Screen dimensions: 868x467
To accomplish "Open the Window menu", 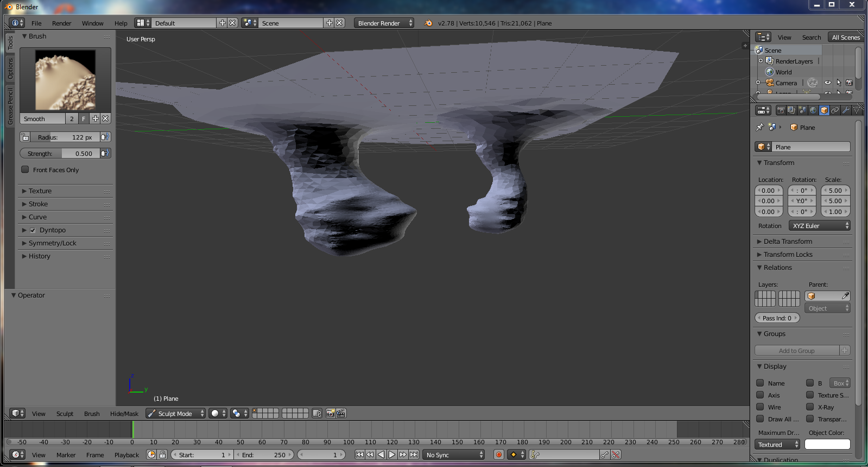I will [92, 23].
